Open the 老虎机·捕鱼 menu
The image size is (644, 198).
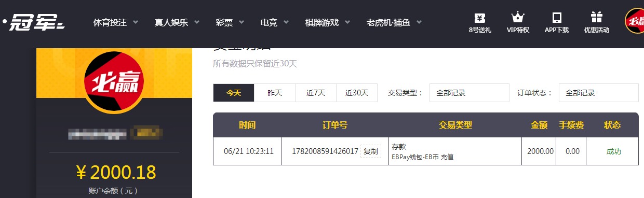(x=388, y=23)
